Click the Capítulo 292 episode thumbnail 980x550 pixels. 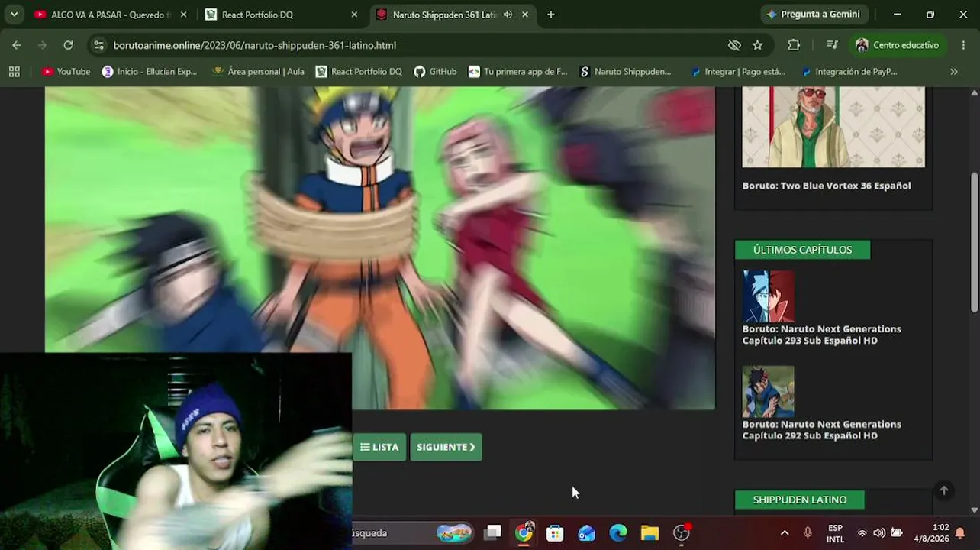pos(769,392)
